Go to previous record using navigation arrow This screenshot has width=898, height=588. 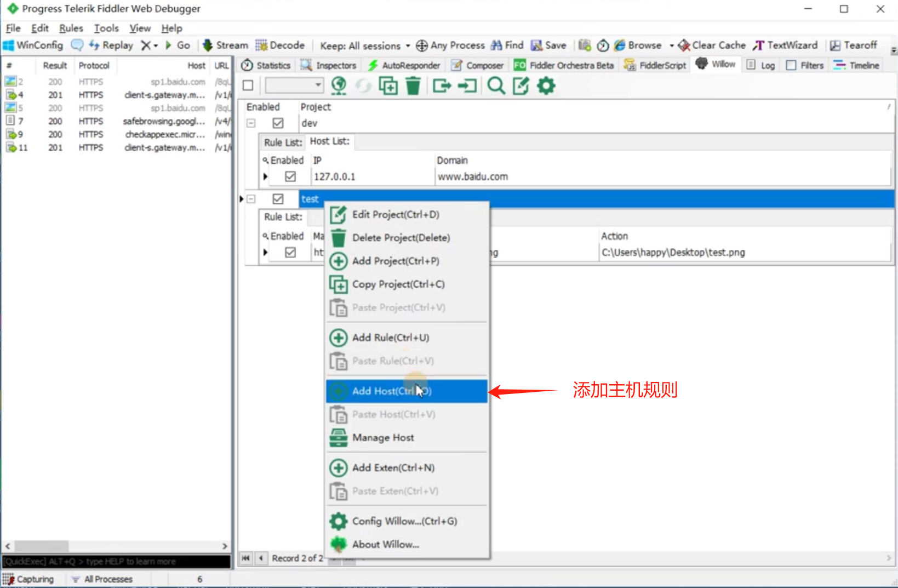[x=261, y=558]
